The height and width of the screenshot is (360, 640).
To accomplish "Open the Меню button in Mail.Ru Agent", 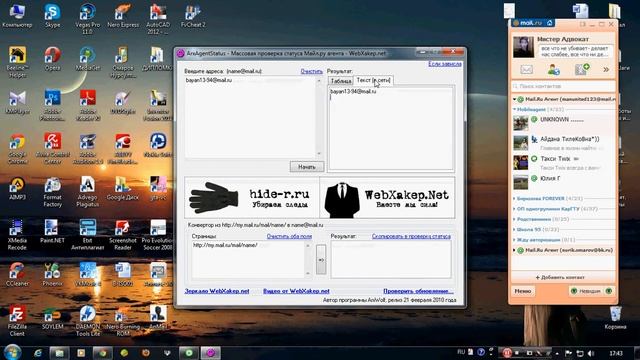I will [523, 291].
